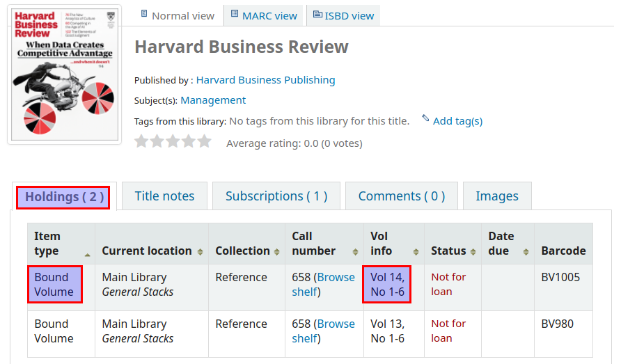Sort holdings by Date due
Viewport: 621px width, 364px height.
click(x=508, y=244)
